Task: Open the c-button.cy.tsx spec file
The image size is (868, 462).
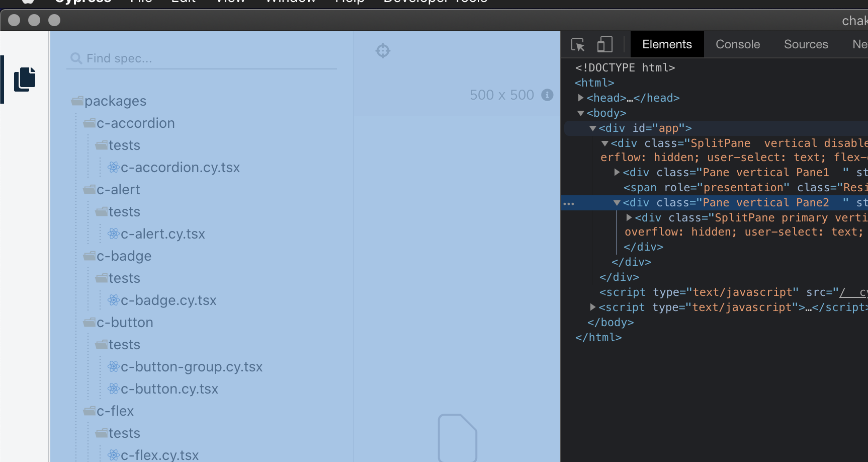Action: (x=169, y=389)
